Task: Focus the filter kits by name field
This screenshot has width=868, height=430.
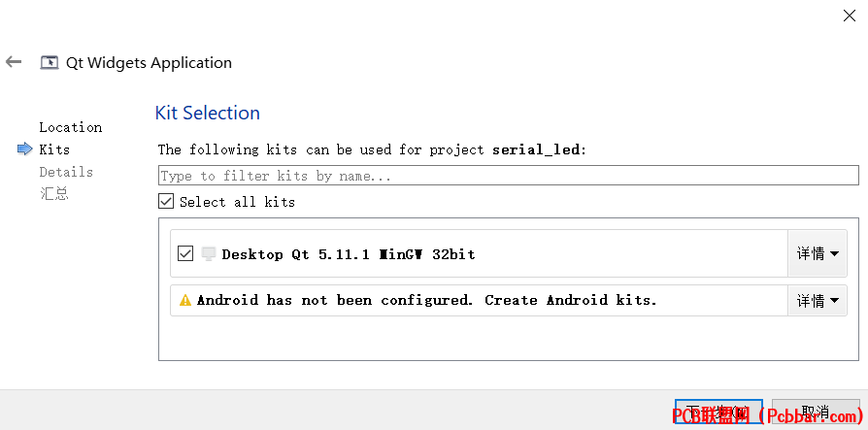Action: [508, 176]
